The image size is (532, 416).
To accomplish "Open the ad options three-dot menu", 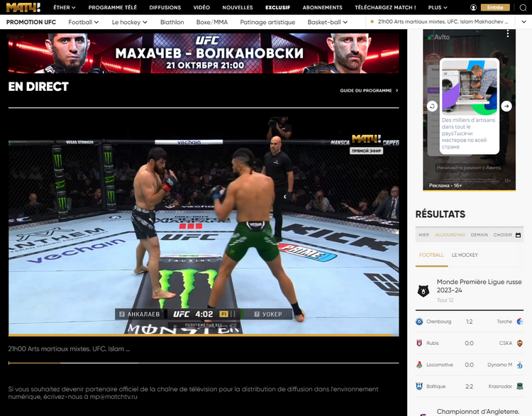I will (508, 33).
